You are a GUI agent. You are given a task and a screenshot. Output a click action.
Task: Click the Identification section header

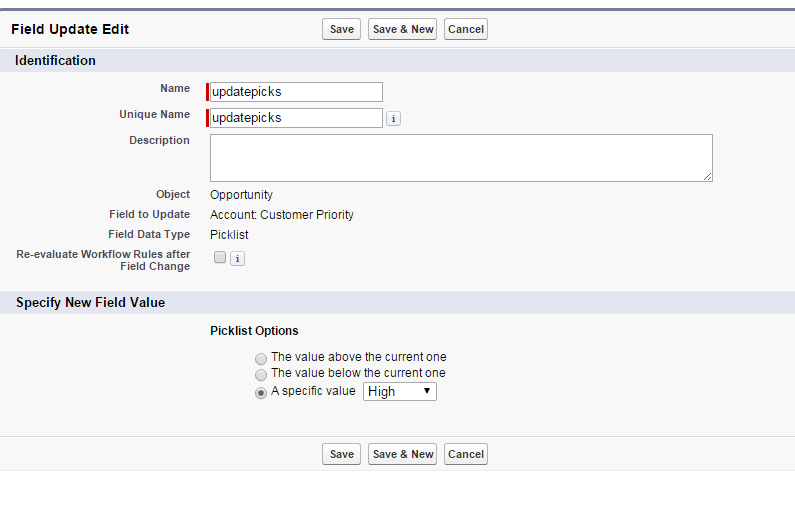click(x=56, y=61)
